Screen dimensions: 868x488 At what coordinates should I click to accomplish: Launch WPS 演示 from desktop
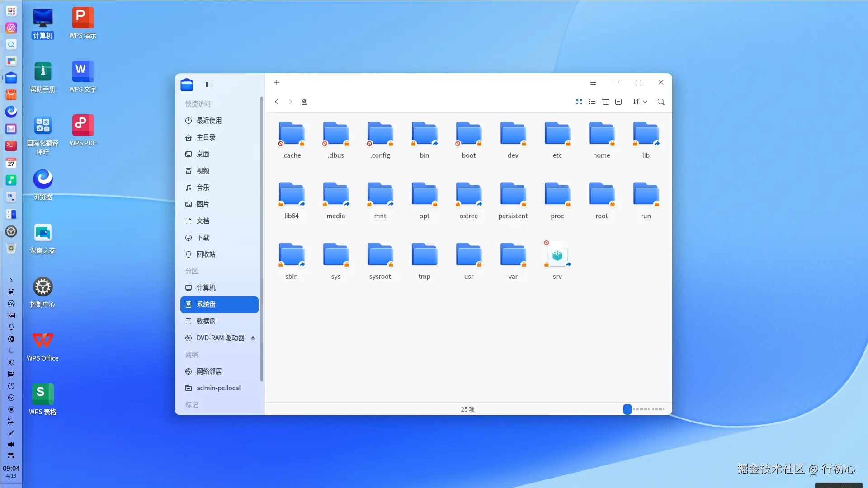click(83, 24)
